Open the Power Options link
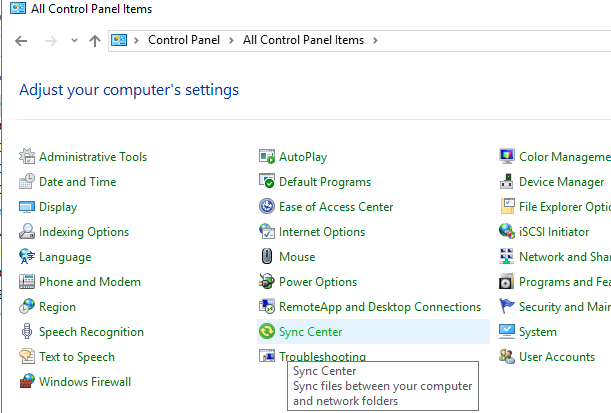The image size is (611, 413). pos(318,282)
